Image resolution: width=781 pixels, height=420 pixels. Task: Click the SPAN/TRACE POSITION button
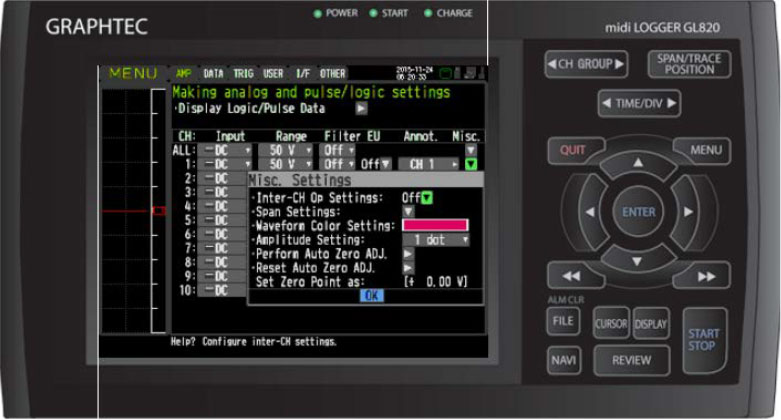pos(689,64)
